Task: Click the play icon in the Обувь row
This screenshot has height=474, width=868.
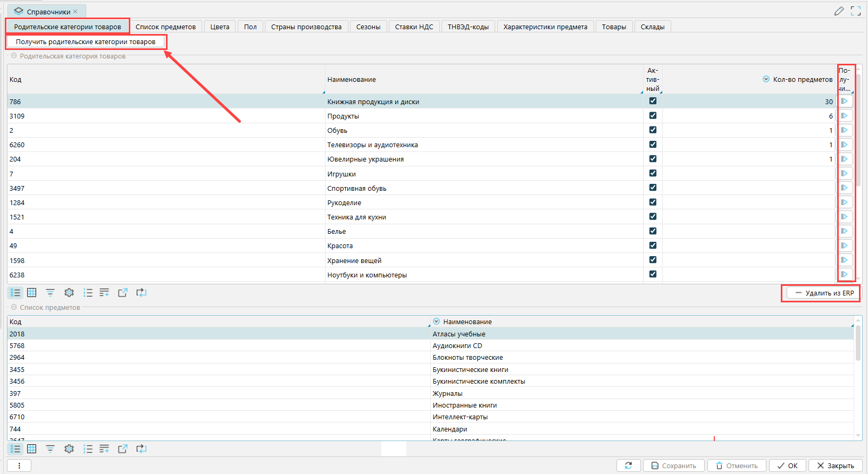Action: (x=845, y=130)
